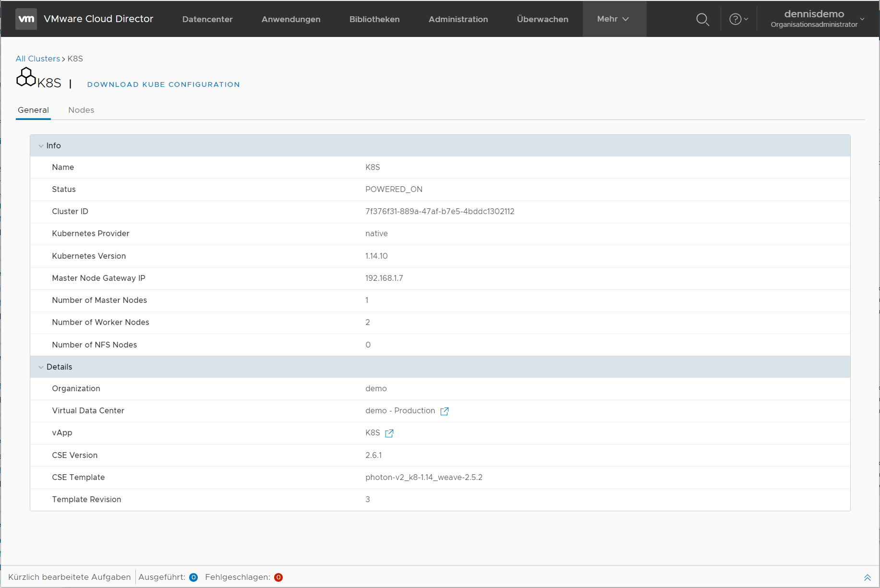880x588 pixels.
Task: Click the CSE Version value 2.6.1
Action: [x=374, y=456]
